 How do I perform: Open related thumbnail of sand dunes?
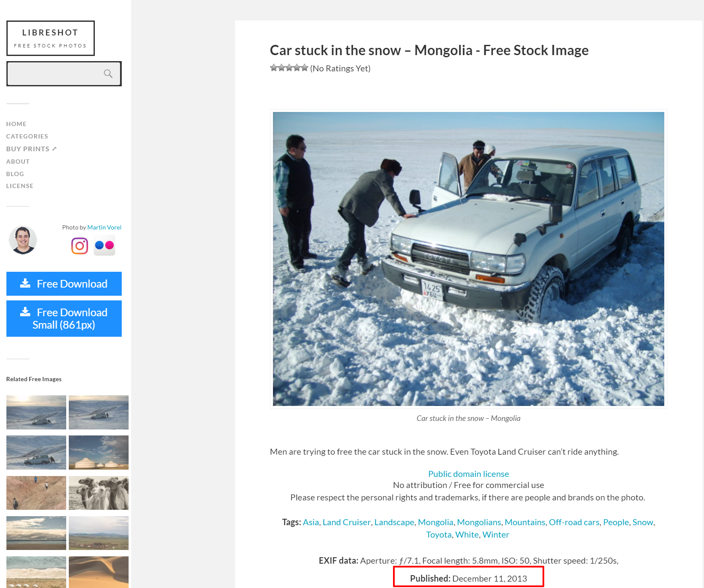99,572
